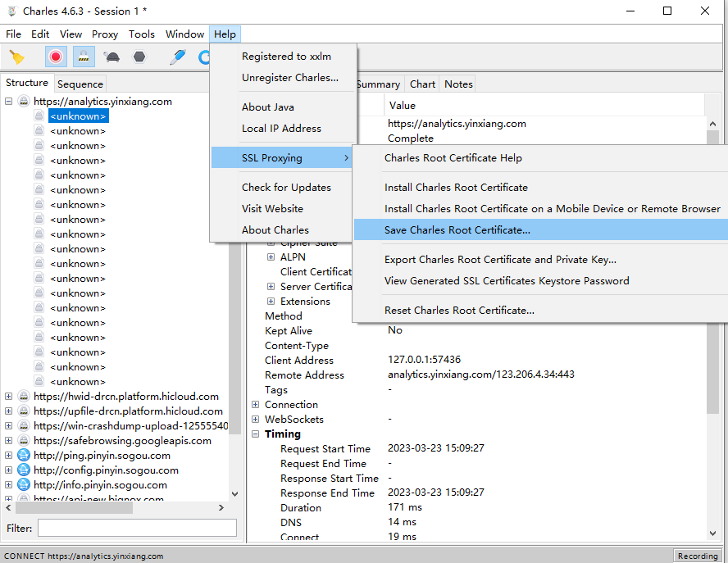Collapse the analytics.yinxiang.com tree node
The width and height of the screenshot is (728, 563).
(x=8, y=101)
